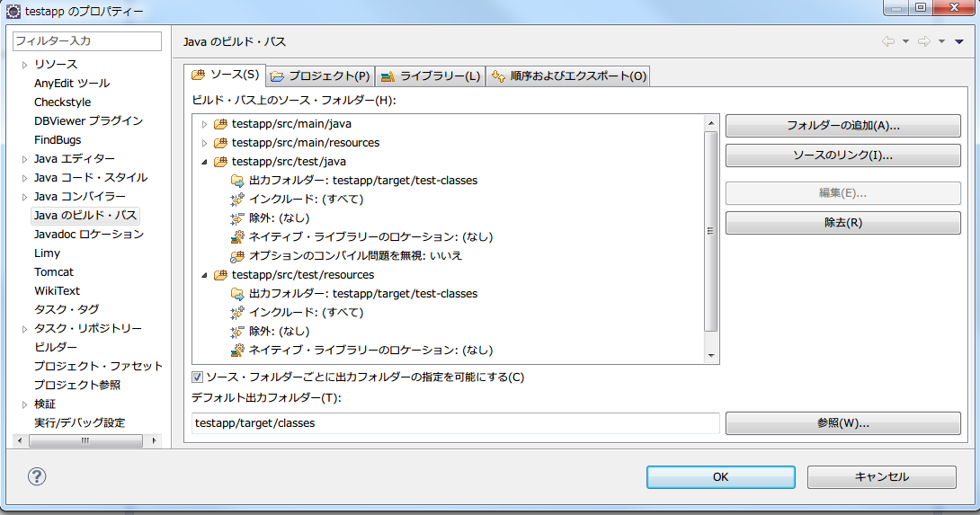Go forward with the right arrow icon
The image size is (980, 515).
click(923, 41)
